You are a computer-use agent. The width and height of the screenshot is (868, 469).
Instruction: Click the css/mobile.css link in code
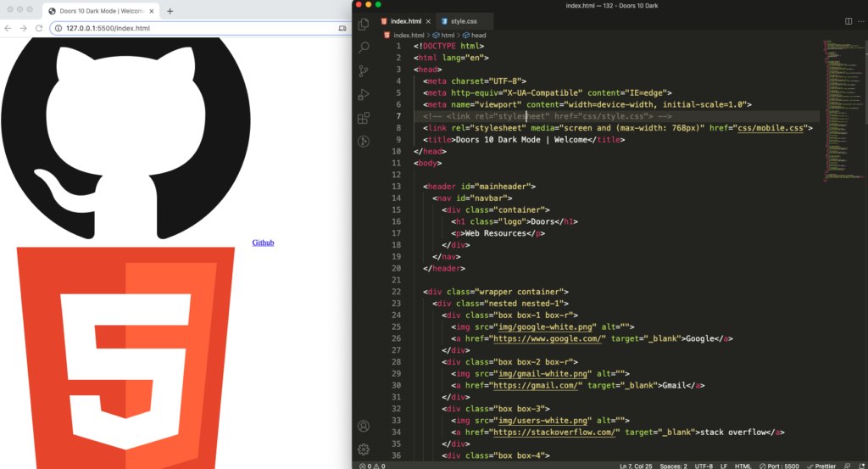tap(770, 128)
